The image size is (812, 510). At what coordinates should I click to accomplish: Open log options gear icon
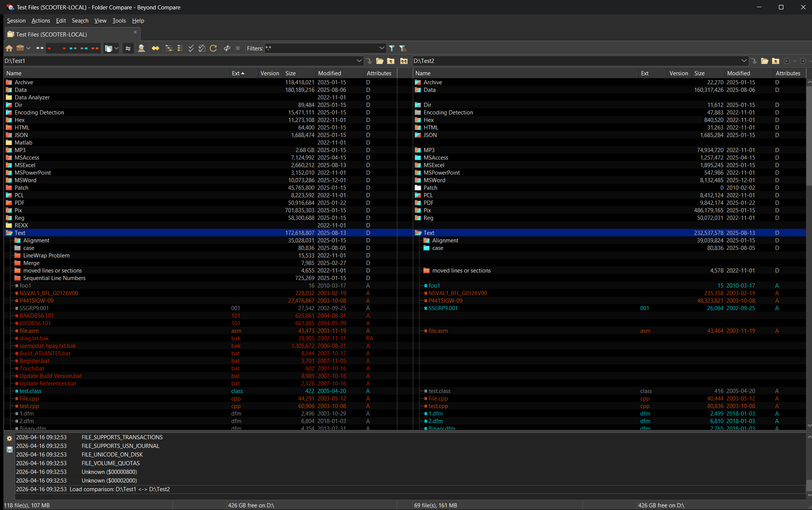click(9, 438)
